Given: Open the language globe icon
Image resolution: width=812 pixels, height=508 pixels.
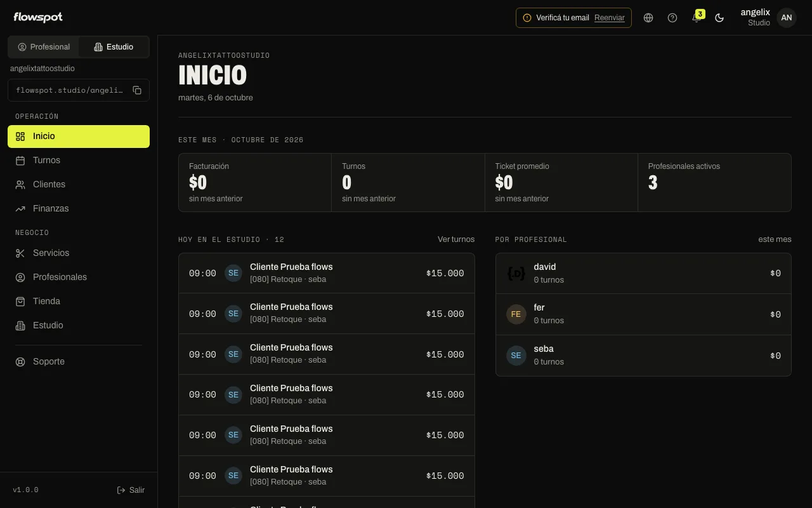Looking at the screenshot, I should click(648, 18).
